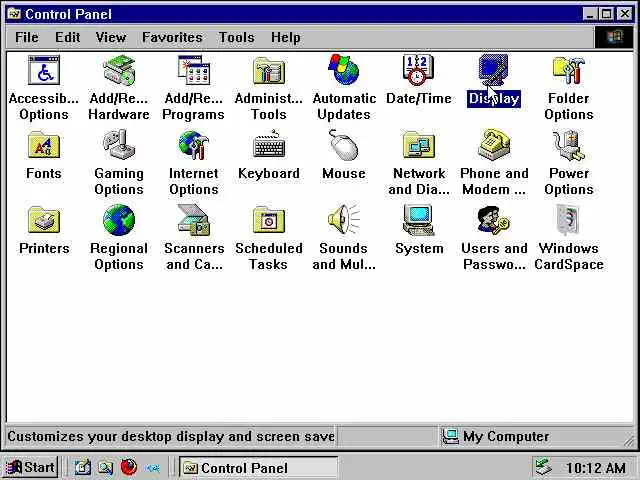The width and height of the screenshot is (640, 480).
Task: Open the View menu
Action: pos(111,38)
